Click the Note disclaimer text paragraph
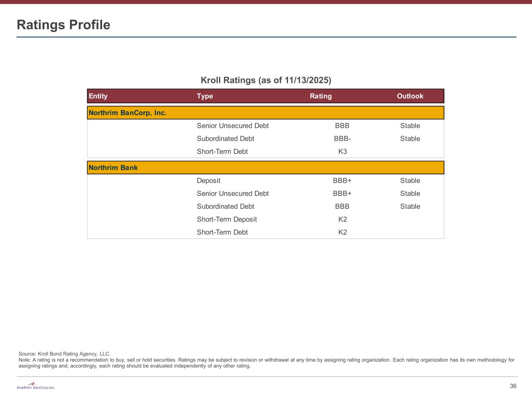Screen dimensions: 532x399 click(x=266, y=363)
